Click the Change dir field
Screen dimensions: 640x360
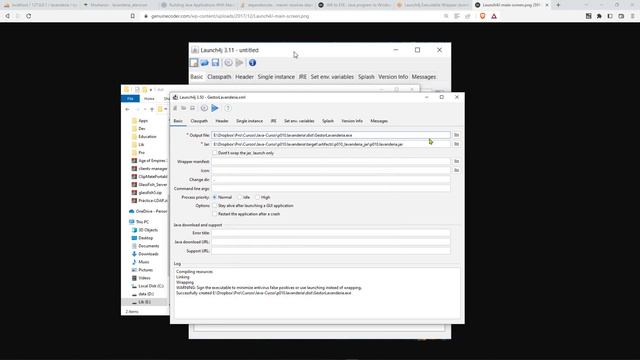pos(331,180)
